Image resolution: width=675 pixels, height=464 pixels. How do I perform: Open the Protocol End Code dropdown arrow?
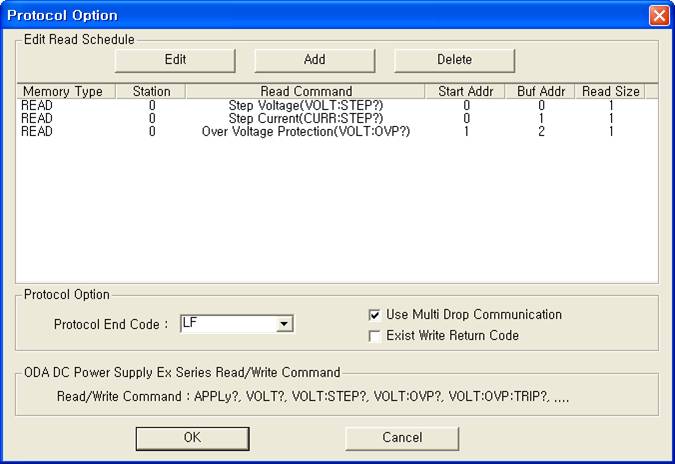point(284,324)
